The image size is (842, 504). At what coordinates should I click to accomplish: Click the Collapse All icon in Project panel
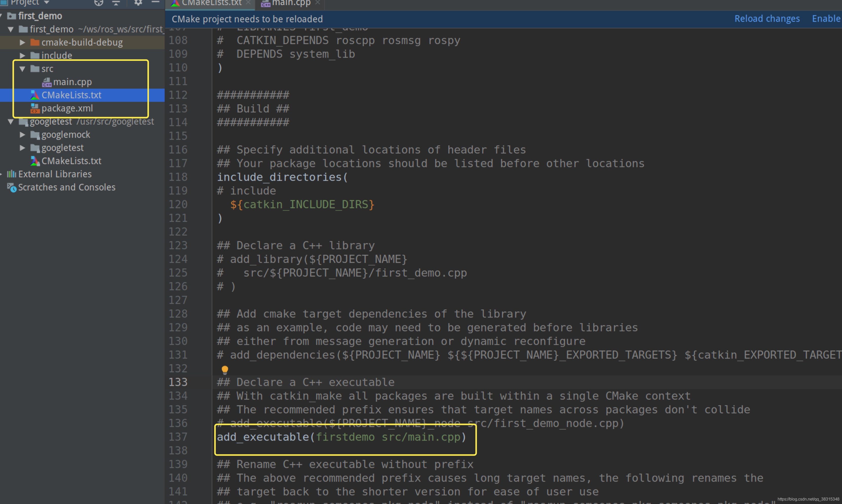coord(116,3)
